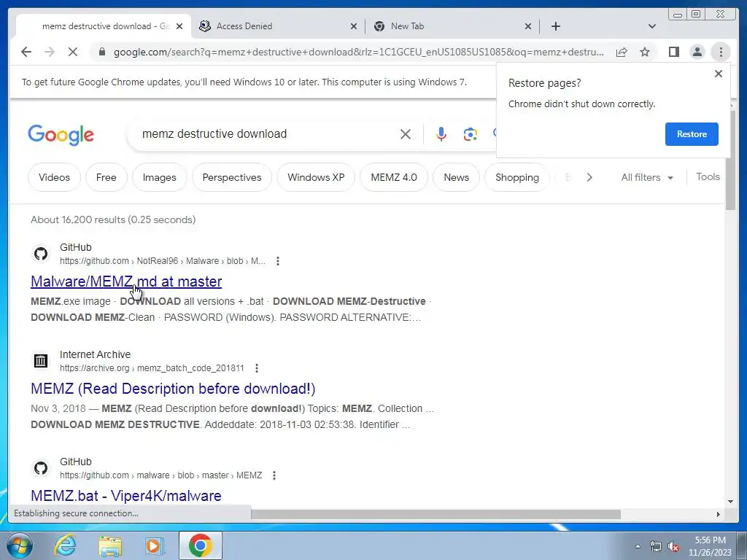
Task: Click the github.com NotReal96 breadcrumb URL
Action: click(163, 261)
